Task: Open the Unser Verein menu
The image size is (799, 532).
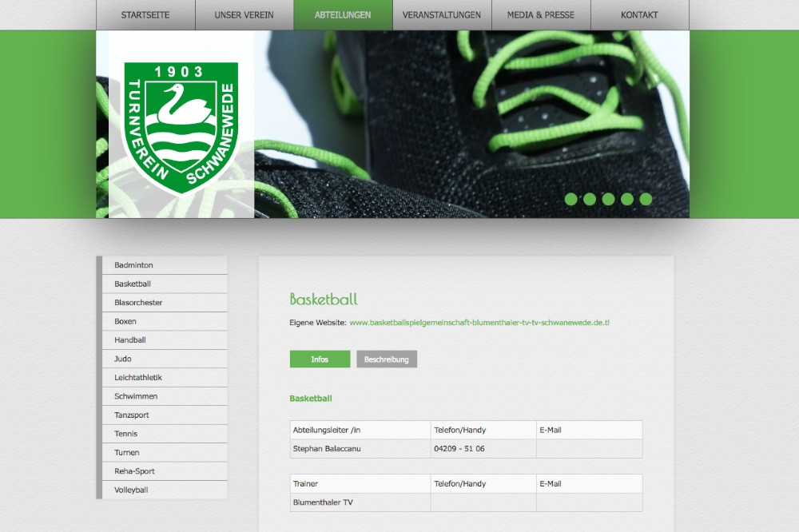Action: (244, 14)
